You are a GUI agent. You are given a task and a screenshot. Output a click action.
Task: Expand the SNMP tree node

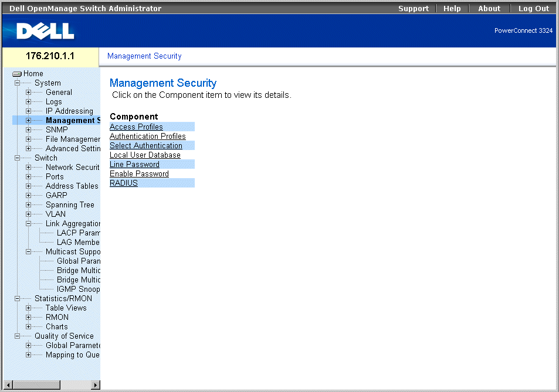coord(29,130)
